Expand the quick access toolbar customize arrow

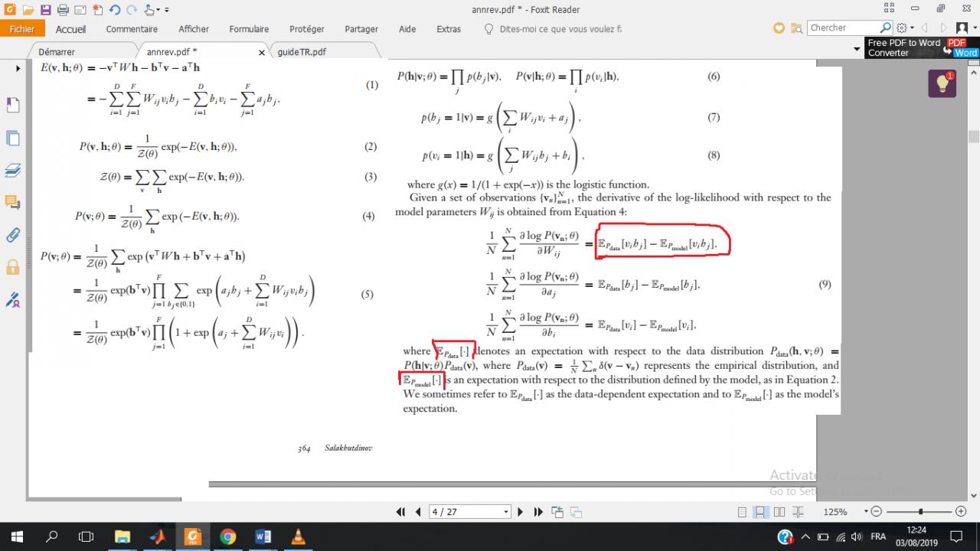167,11
